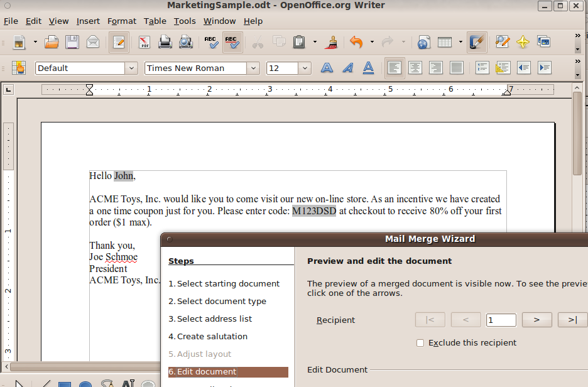
Task: Open the paragraph style Default dropdown
Action: 132,68
